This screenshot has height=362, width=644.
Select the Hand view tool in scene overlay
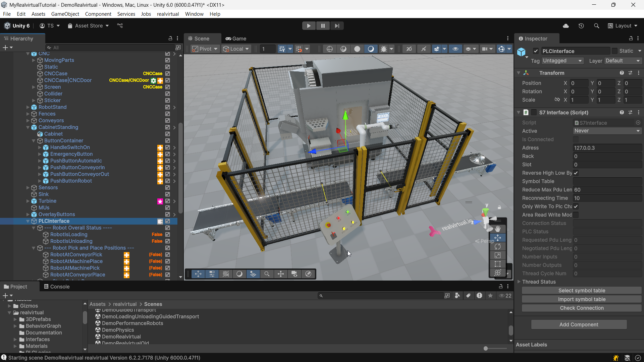(497, 229)
